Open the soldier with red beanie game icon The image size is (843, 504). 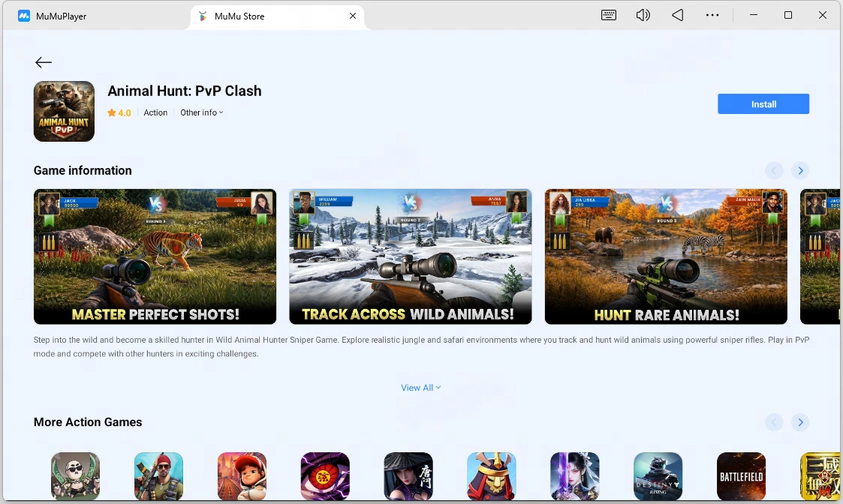pyautogui.click(x=158, y=476)
